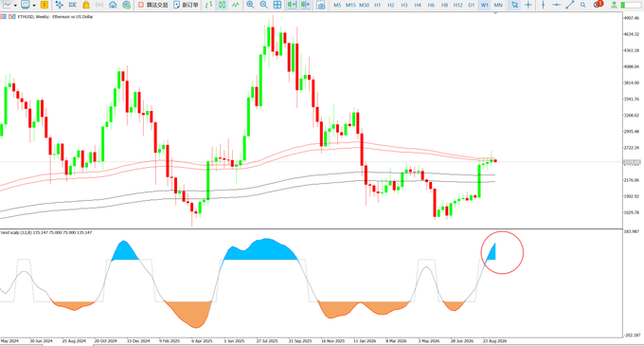Click the 2176.06 price axis label
Screen dimensions: 644x346
[x=632, y=180]
